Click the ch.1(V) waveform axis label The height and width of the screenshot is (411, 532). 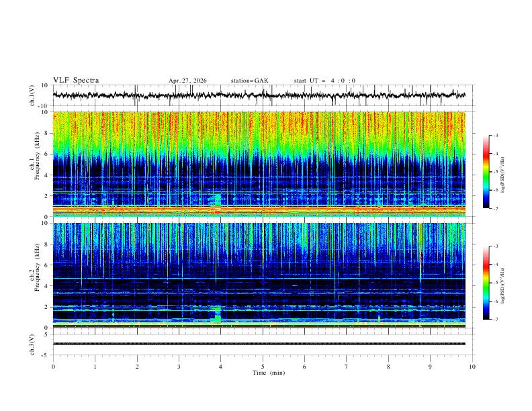(x=32, y=95)
